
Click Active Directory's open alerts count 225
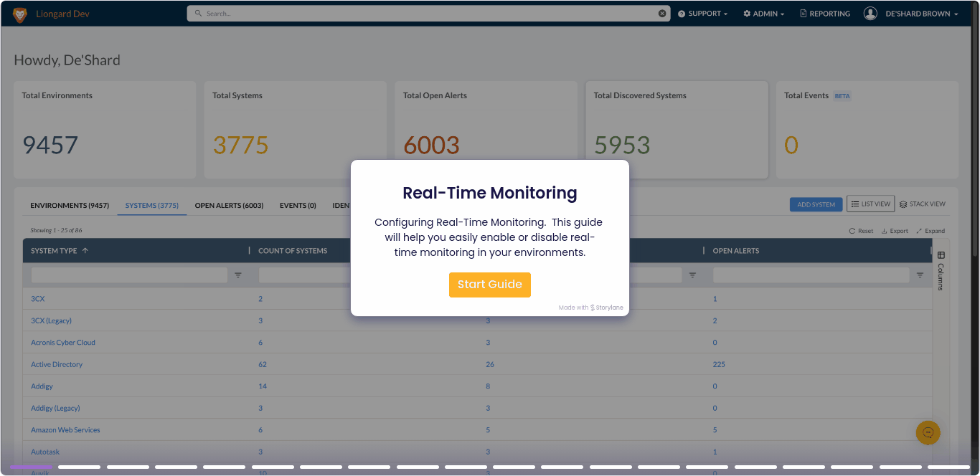point(719,365)
